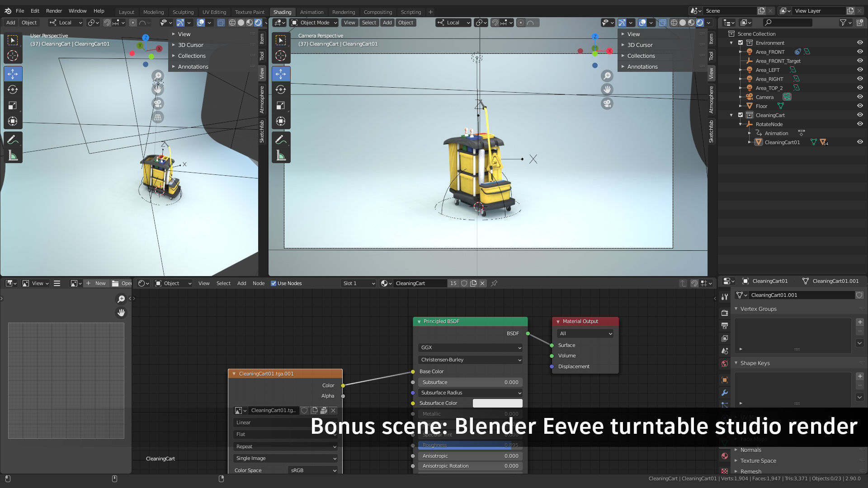868x488 pixels.
Task: Switch to the Compositing workspace tab
Action: (378, 12)
